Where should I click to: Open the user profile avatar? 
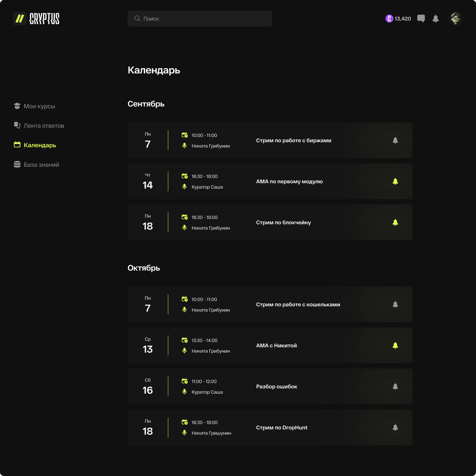455,19
